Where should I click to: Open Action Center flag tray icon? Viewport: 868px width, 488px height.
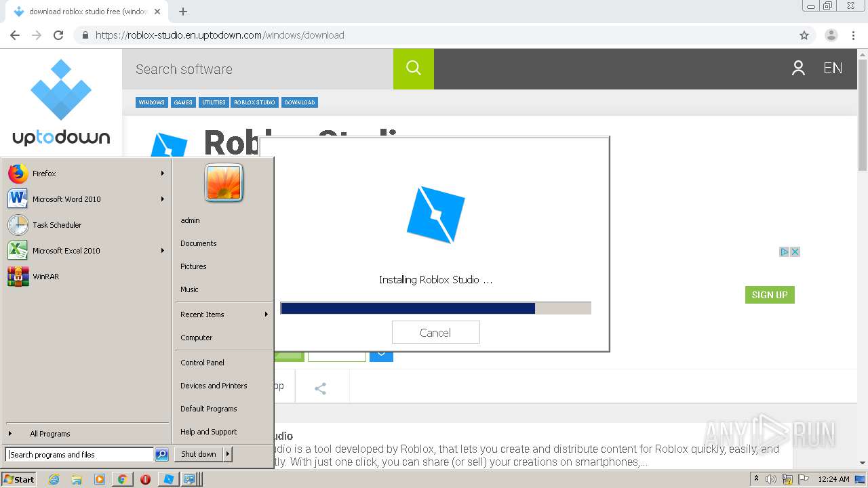pos(804,479)
